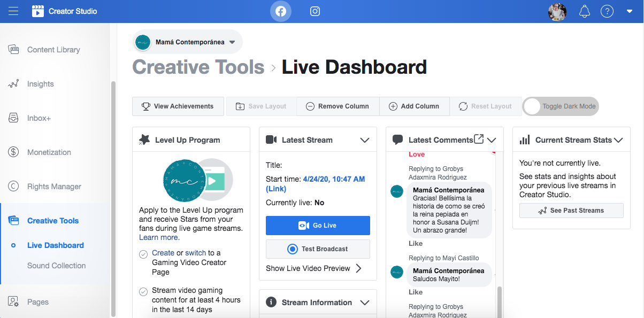Click the Level Up Program star icon
The height and width of the screenshot is (318, 644).
[x=144, y=140]
